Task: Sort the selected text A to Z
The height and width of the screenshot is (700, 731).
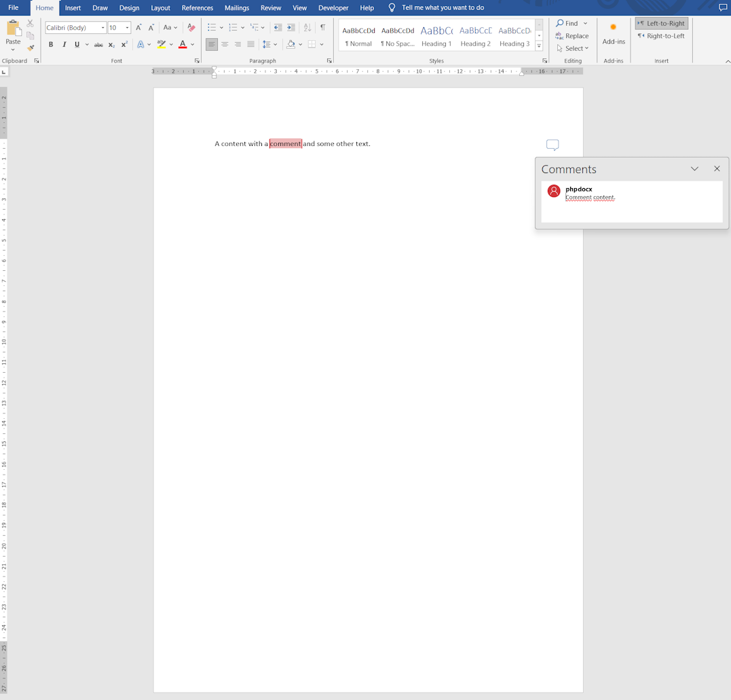Action: tap(307, 28)
